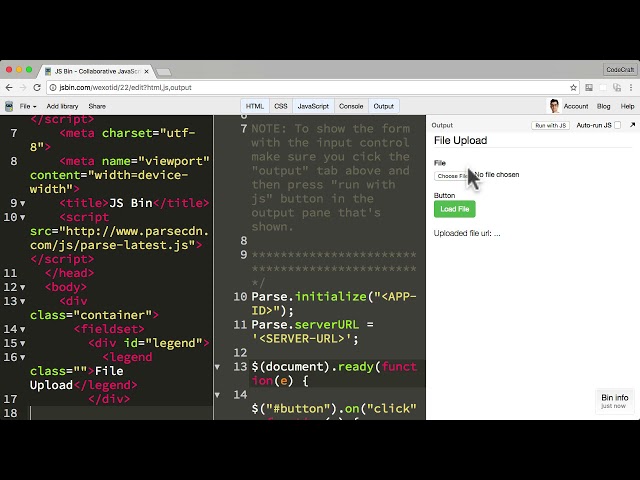Reload the JS Bin page
The image size is (640, 480).
click(37, 87)
